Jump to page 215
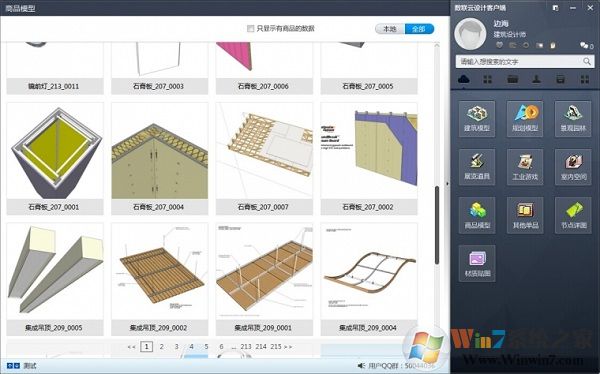600x374 pixels. click(x=276, y=347)
